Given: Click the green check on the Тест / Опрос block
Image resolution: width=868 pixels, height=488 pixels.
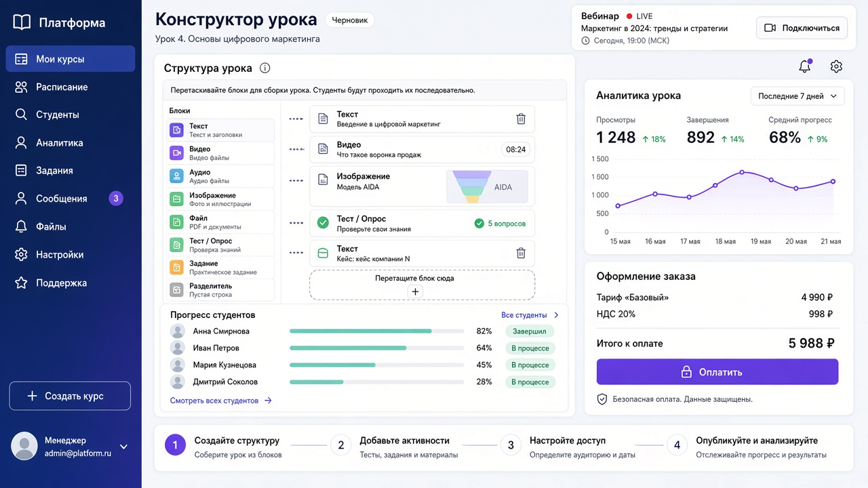Looking at the screenshot, I should coord(323,222).
